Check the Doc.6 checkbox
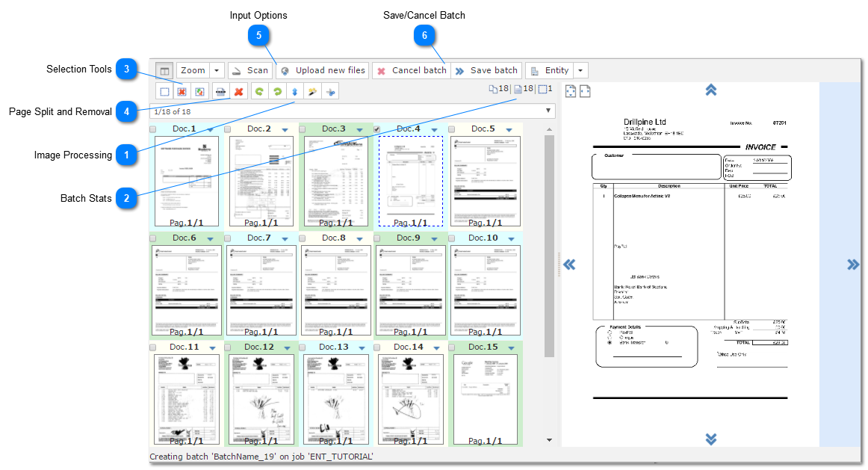Viewport: 868px width, 470px height. tap(153, 238)
